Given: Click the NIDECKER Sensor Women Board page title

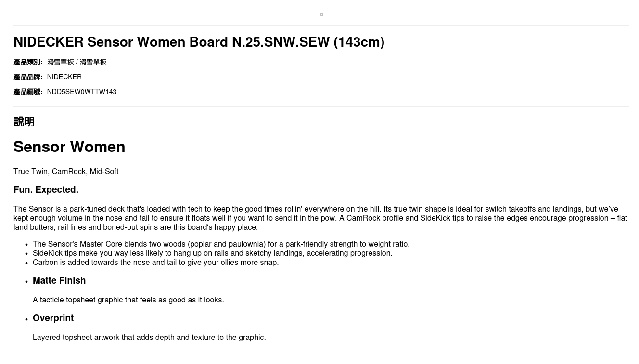Looking at the screenshot, I should (199, 42).
